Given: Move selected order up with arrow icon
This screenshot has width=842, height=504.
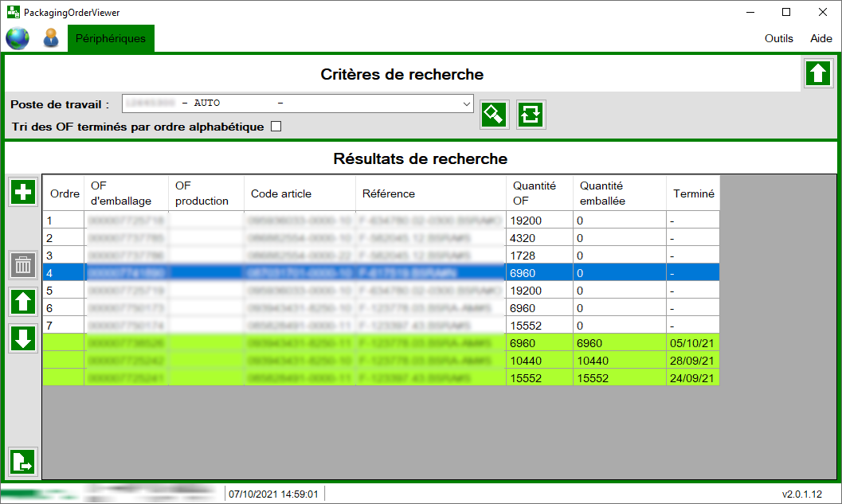Looking at the screenshot, I should [22, 302].
